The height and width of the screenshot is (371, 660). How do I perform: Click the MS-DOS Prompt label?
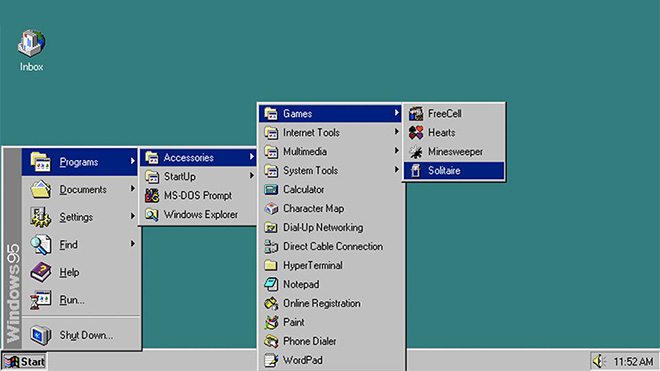pos(198,195)
